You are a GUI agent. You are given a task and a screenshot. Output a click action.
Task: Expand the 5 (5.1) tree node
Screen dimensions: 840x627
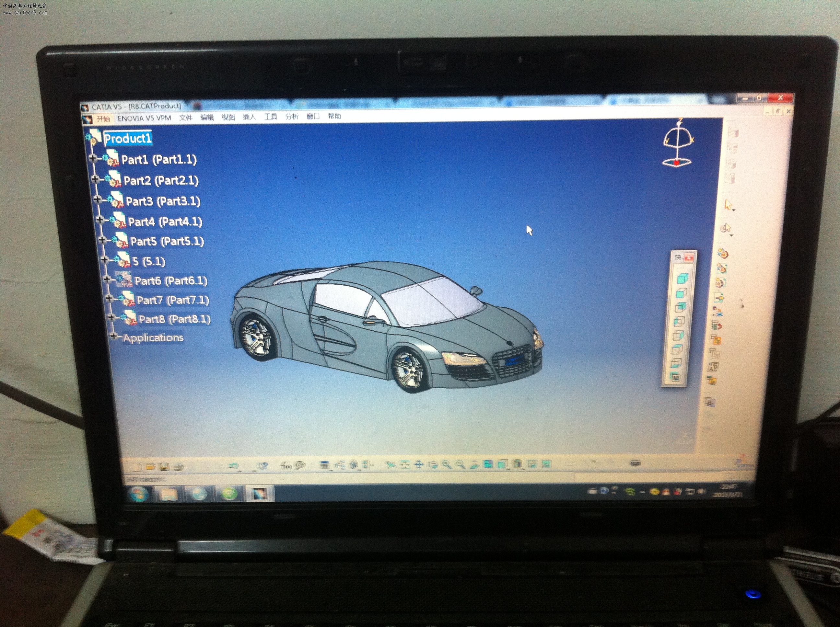point(105,260)
